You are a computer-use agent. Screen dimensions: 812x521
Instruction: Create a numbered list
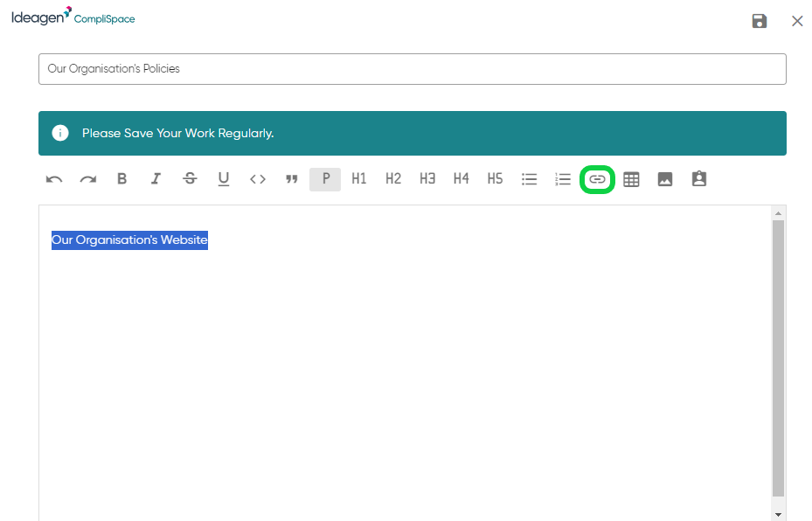(x=562, y=179)
